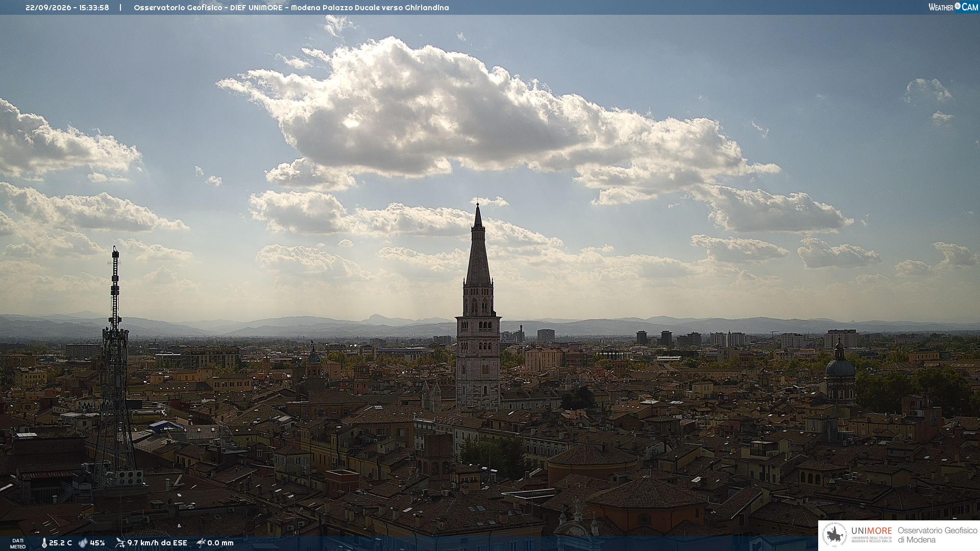
Task: Click the Osservatorio Geofisico di Modena text
Action: [937, 535]
